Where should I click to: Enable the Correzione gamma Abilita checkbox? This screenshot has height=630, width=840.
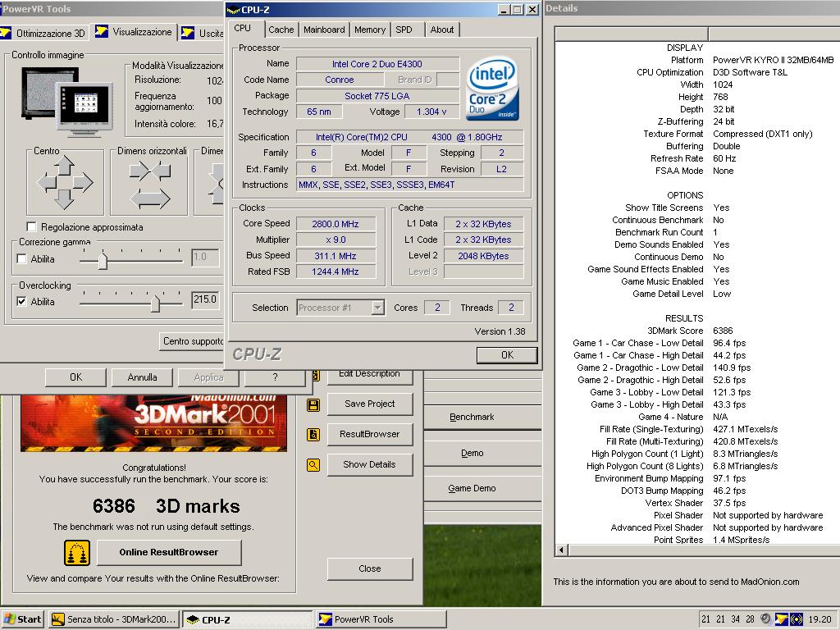pyautogui.click(x=21, y=258)
